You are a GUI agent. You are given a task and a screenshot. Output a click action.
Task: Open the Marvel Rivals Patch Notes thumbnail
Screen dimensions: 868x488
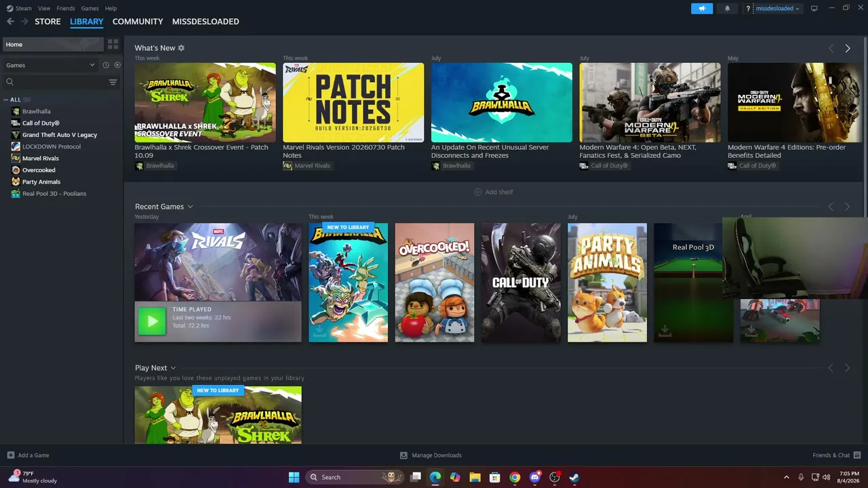(353, 102)
